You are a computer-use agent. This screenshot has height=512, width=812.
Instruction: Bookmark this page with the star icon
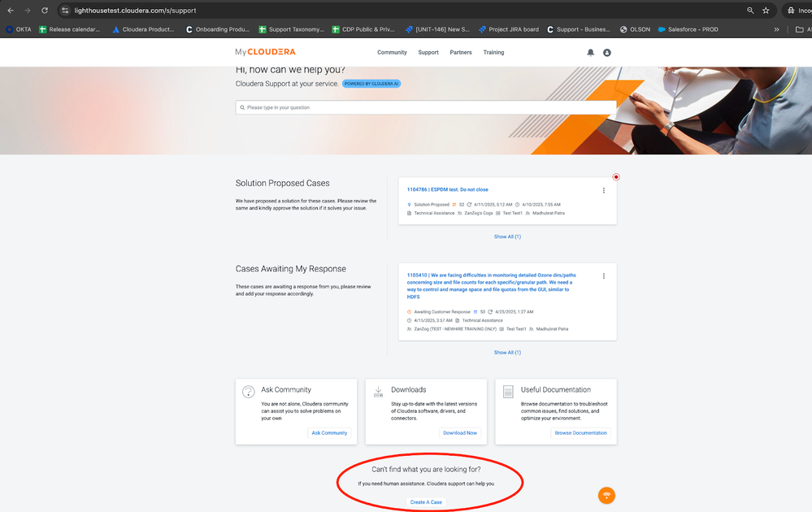point(766,11)
